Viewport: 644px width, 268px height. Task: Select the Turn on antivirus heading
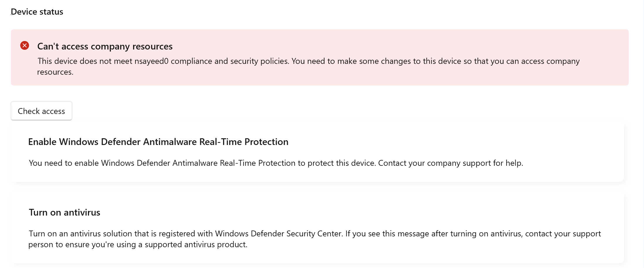[x=64, y=212]
